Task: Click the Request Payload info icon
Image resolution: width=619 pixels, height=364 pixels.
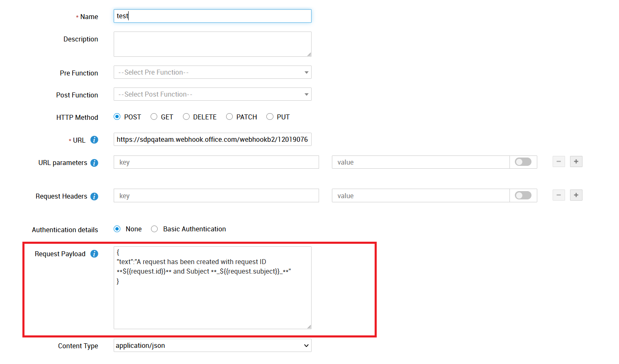Action: 94,254
